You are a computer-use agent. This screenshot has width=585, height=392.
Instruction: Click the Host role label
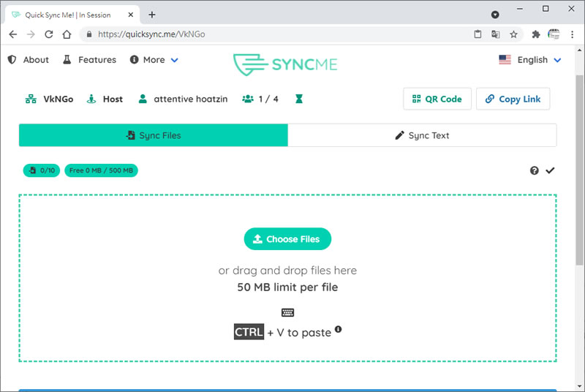coord(113,99)
